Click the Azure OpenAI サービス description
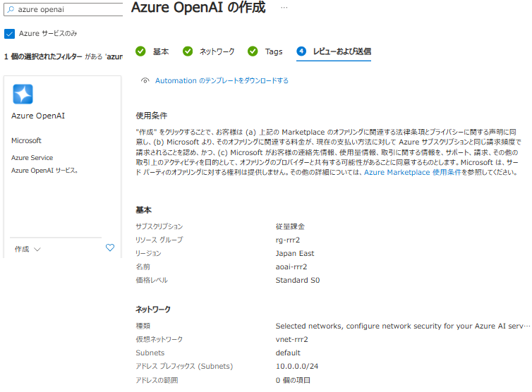The image size is (532, 392). coord(44,170)
